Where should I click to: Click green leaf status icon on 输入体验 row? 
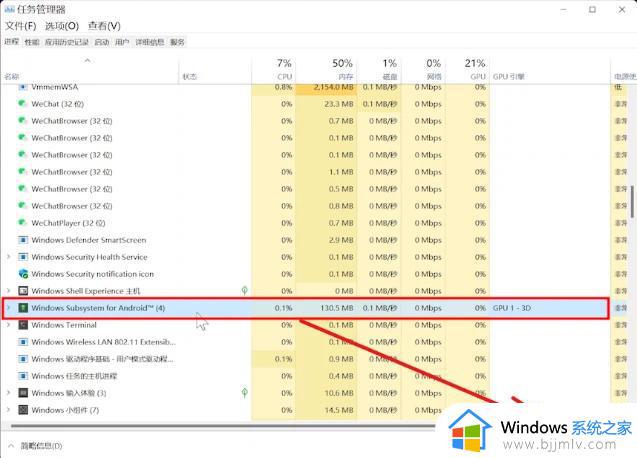245,392
